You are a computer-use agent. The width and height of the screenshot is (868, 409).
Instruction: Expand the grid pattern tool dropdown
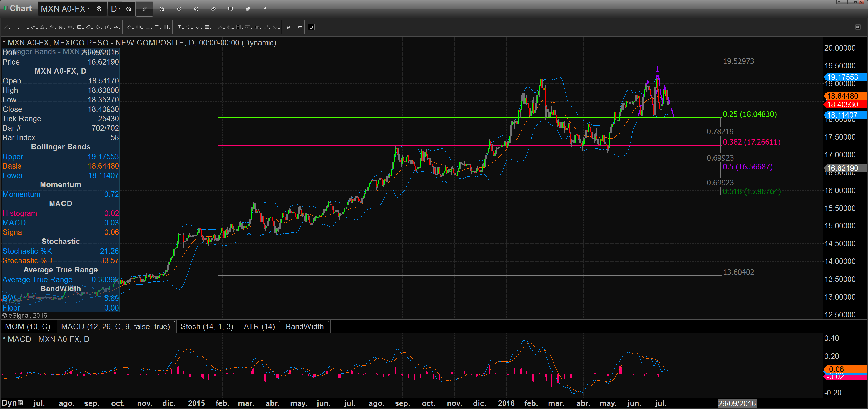(x=242, y=29)
